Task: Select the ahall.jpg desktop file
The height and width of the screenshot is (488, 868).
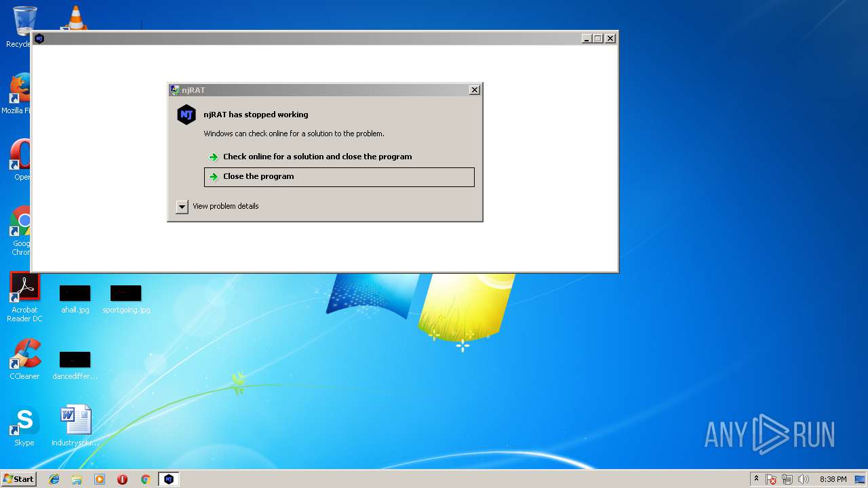Action: pos(75,298)
